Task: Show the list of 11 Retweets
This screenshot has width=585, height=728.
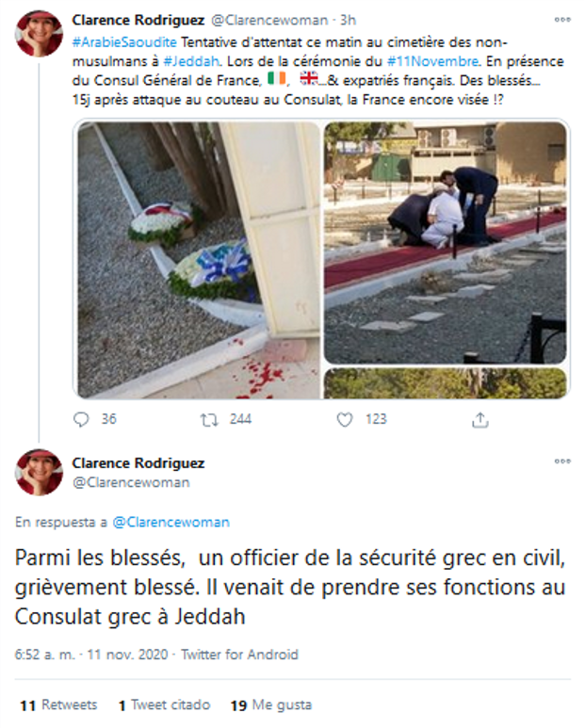Action: tap(58, 704)
